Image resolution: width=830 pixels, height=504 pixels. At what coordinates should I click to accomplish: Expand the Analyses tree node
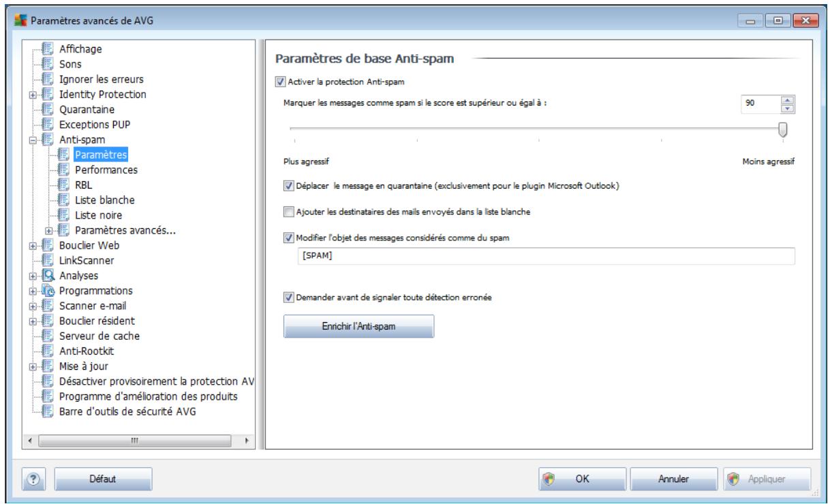coord(34,275)
